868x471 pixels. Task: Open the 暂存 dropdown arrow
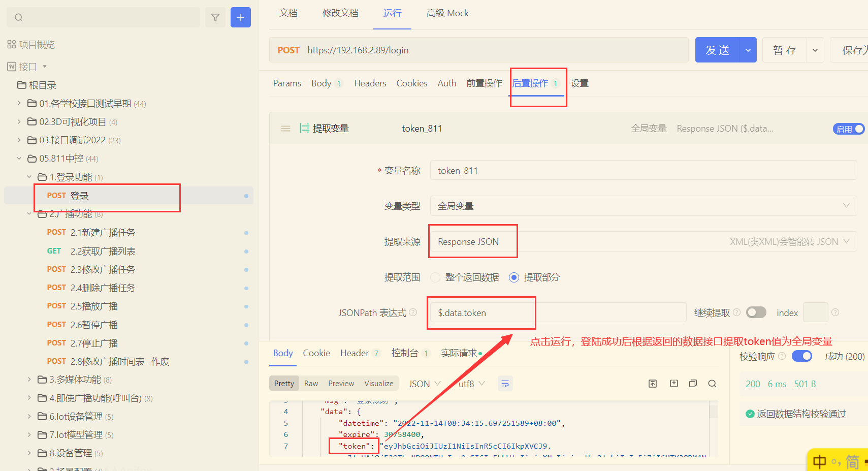[815, 50]
